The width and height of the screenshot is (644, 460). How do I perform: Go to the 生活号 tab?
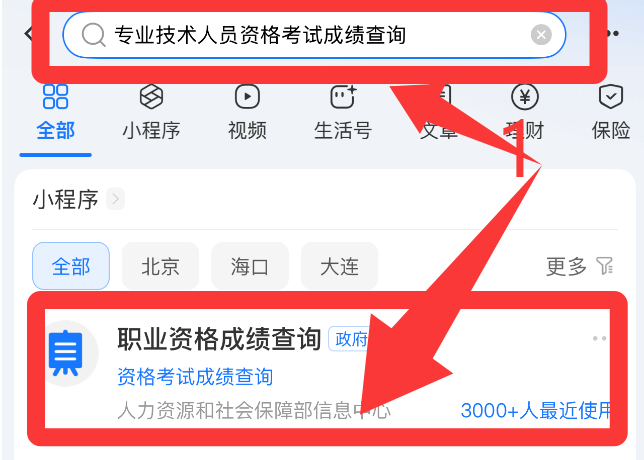click(343, 112)
